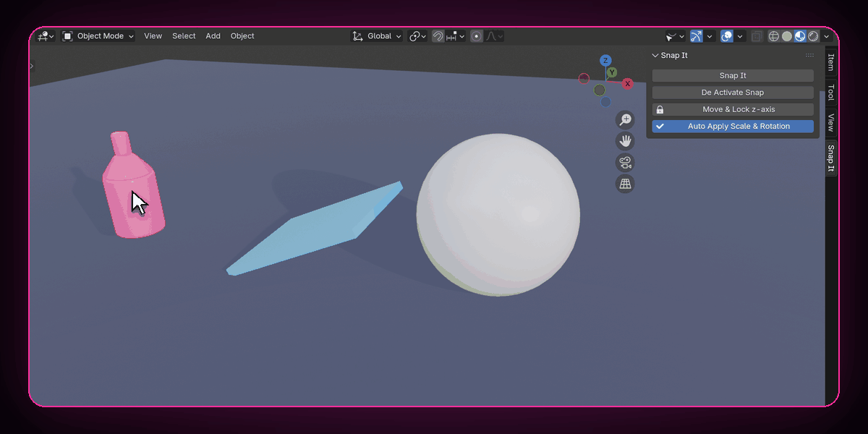
Task: Toggle X-ray view
Action: 757,36
